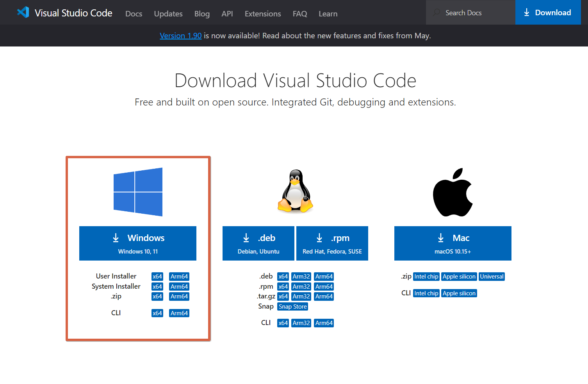
Task: Select Arm64 for Windows .zip
Action: 179,296
